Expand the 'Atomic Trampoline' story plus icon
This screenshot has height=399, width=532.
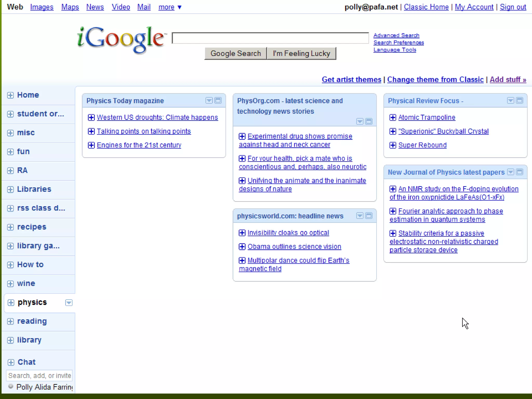tap(393, 117)
